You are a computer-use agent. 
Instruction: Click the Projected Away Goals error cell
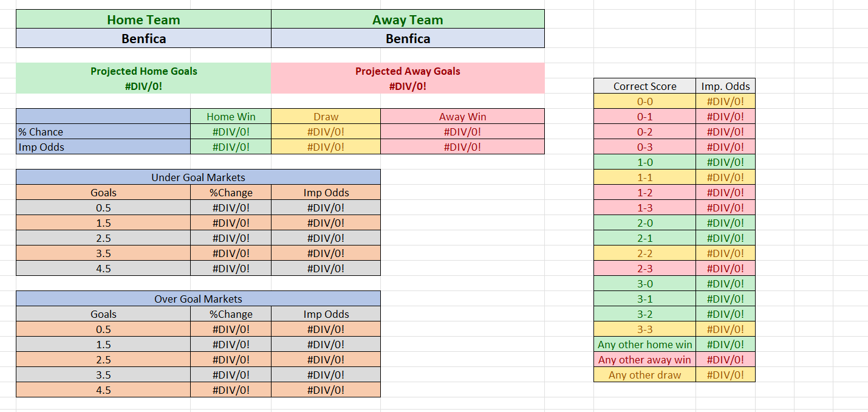(408, 86)
